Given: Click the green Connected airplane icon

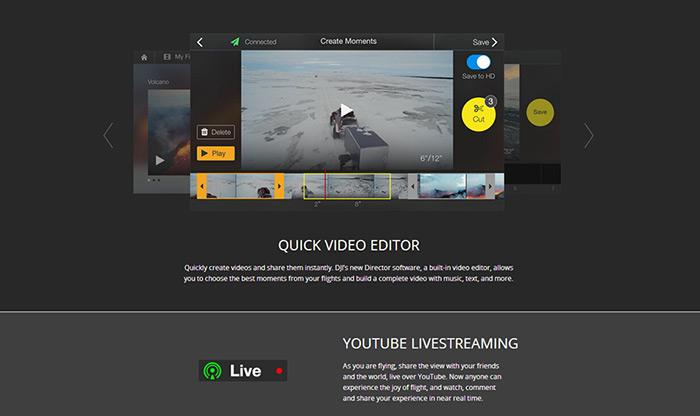Looking at the screenshot, I should [x=235, y=42].
